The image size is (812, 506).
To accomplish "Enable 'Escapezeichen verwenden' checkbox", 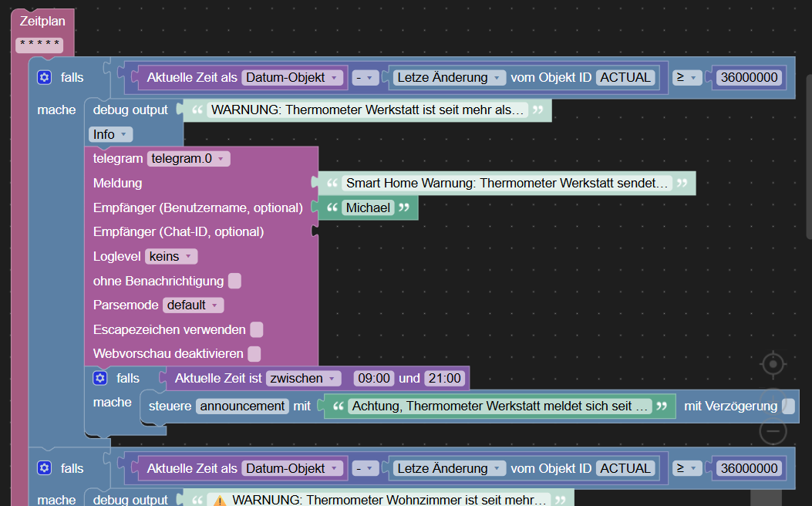I will (x=256, y=330).
